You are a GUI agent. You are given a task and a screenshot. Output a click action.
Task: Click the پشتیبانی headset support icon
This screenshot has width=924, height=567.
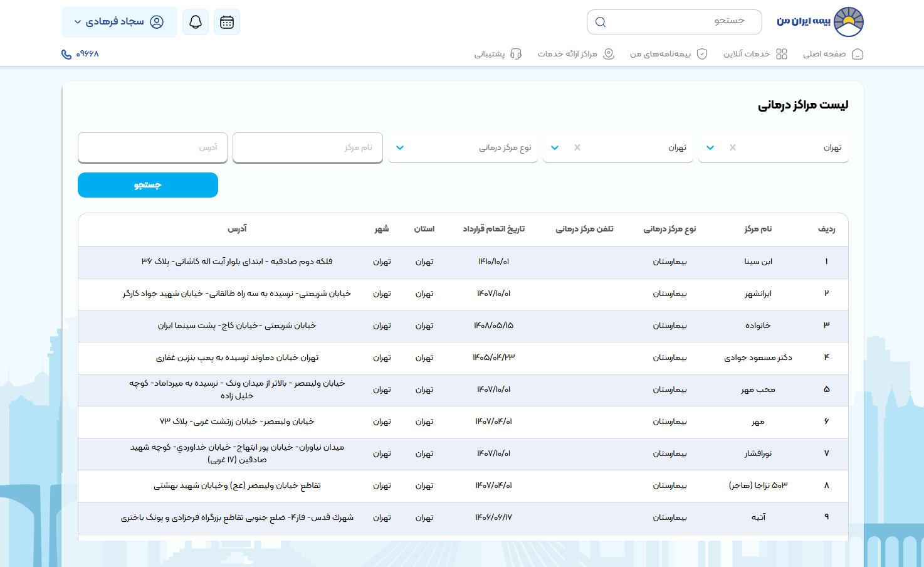tap(516, 54)
